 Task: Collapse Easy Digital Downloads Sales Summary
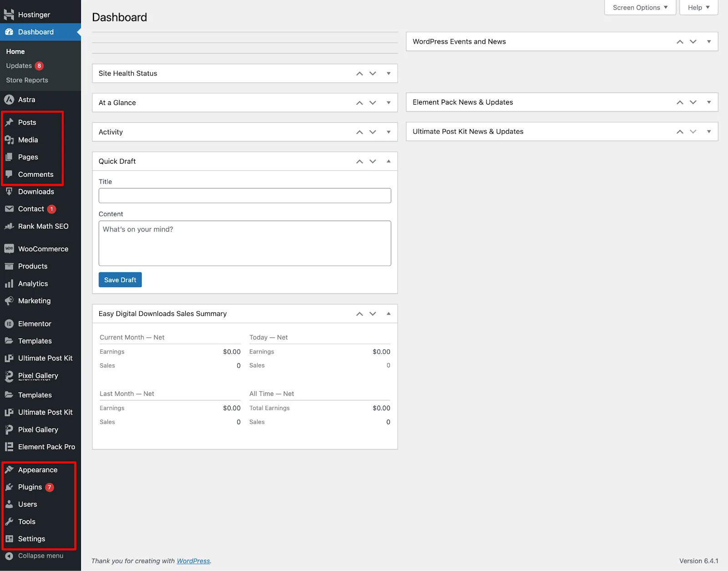click(389, 314)
